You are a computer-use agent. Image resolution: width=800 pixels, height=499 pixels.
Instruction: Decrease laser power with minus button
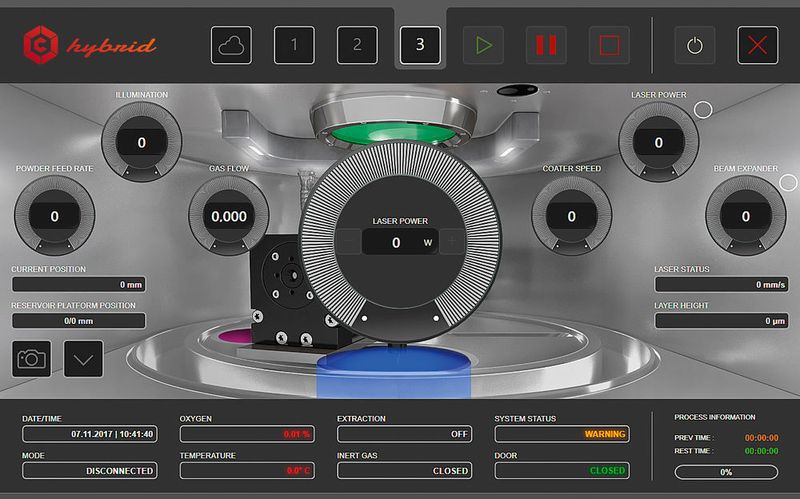[349, 242]
